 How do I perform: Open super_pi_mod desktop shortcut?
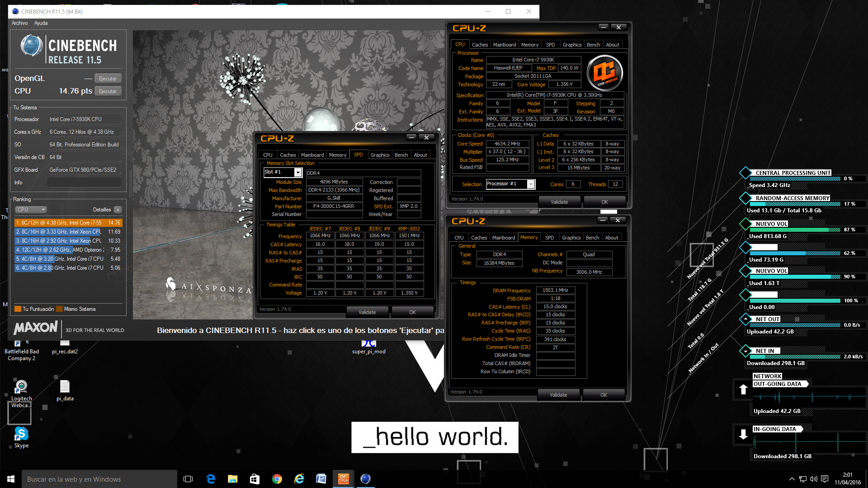click(x=369, y=348)
